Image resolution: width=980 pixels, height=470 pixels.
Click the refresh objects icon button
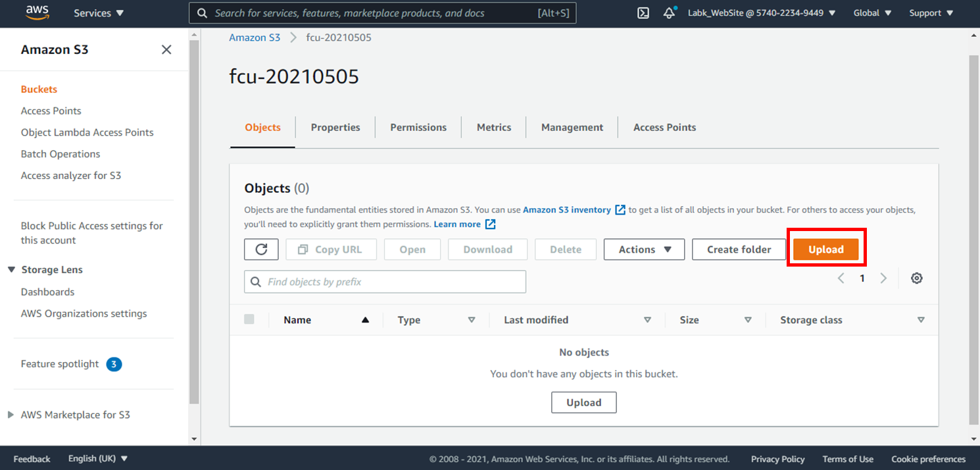pos(261,249)
